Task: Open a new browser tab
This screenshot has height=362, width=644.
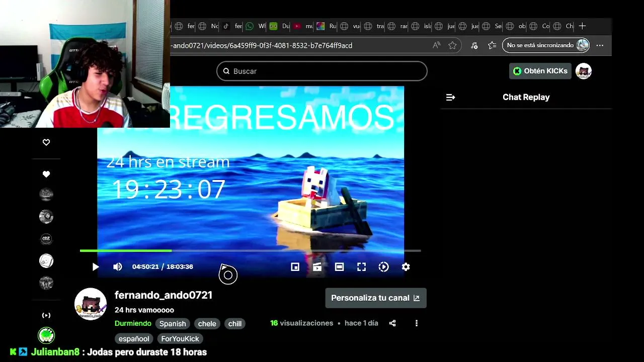Action: point(582,26)
